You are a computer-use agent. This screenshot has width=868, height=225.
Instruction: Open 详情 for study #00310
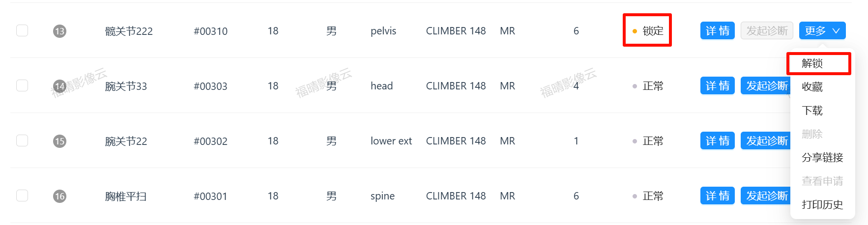[x=717, y=31]
